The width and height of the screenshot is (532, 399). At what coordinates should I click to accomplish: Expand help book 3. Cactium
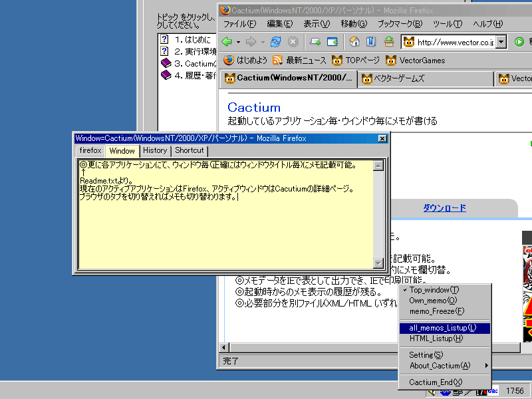[188, 63]
